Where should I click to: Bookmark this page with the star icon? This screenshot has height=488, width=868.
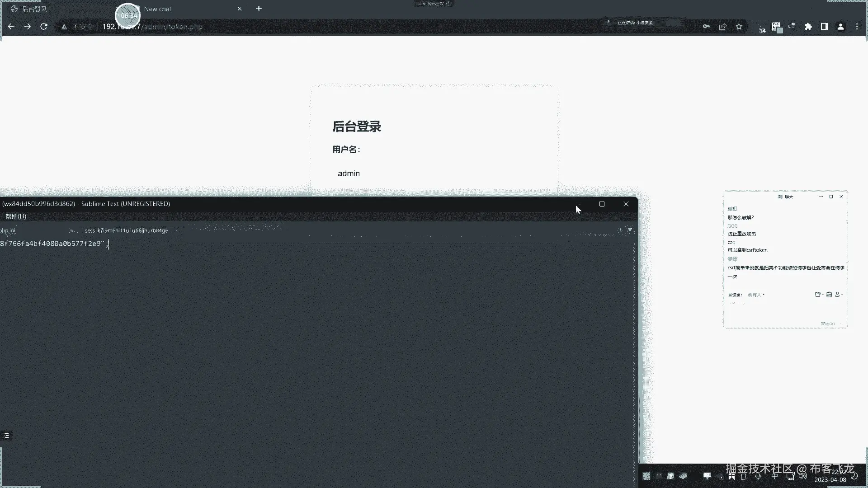point(739,27)
